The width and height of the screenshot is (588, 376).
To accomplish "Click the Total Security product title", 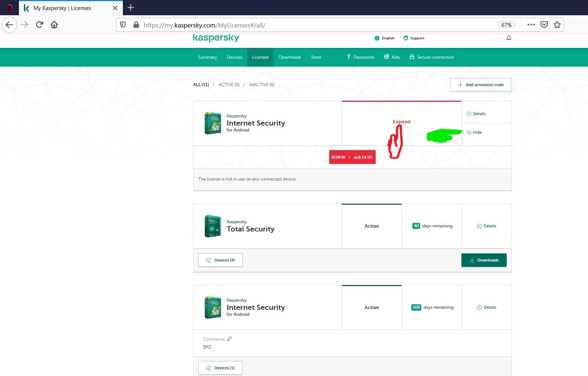I will point(251,229).
